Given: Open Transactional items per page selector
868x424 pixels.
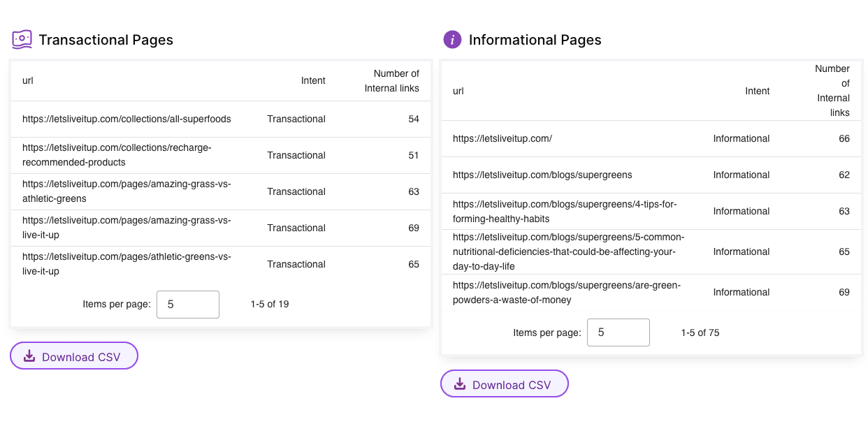Looking at the screenshot, I should click(x=187, y=305).
